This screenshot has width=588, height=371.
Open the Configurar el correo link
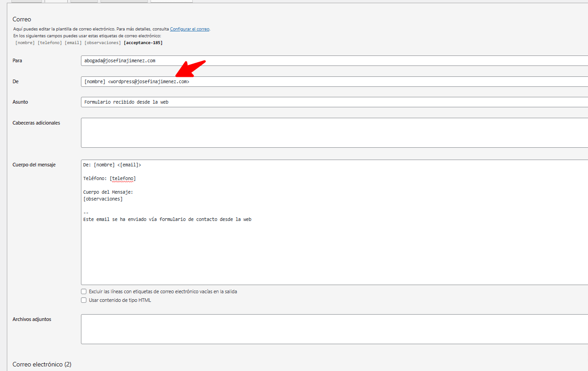[x=190, y=29]
